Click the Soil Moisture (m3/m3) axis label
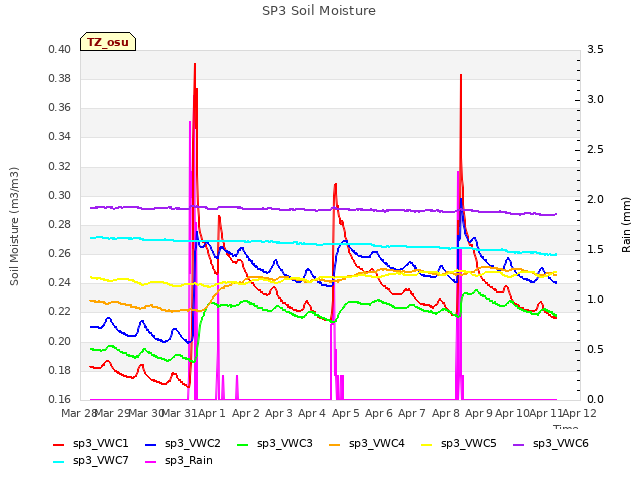The height and width of the screenshot is (480, 640). coord(14,226)
